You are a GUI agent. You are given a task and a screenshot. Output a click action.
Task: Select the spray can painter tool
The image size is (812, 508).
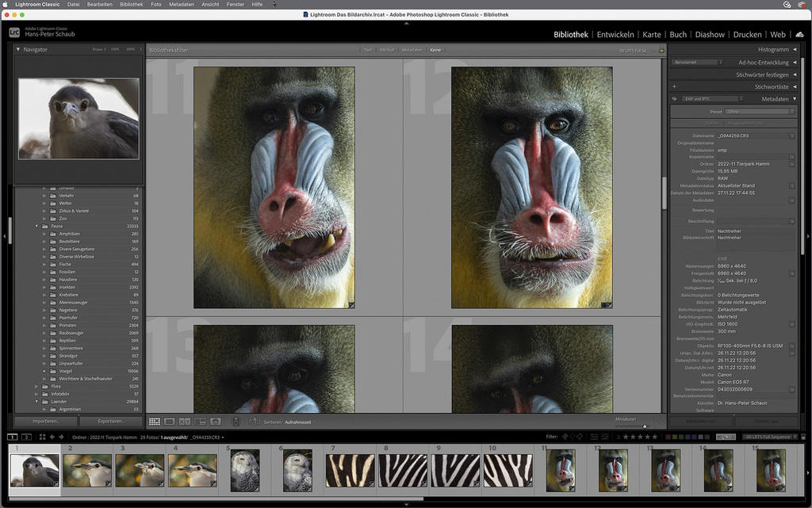pyautogui.click(x=236, y=422)
